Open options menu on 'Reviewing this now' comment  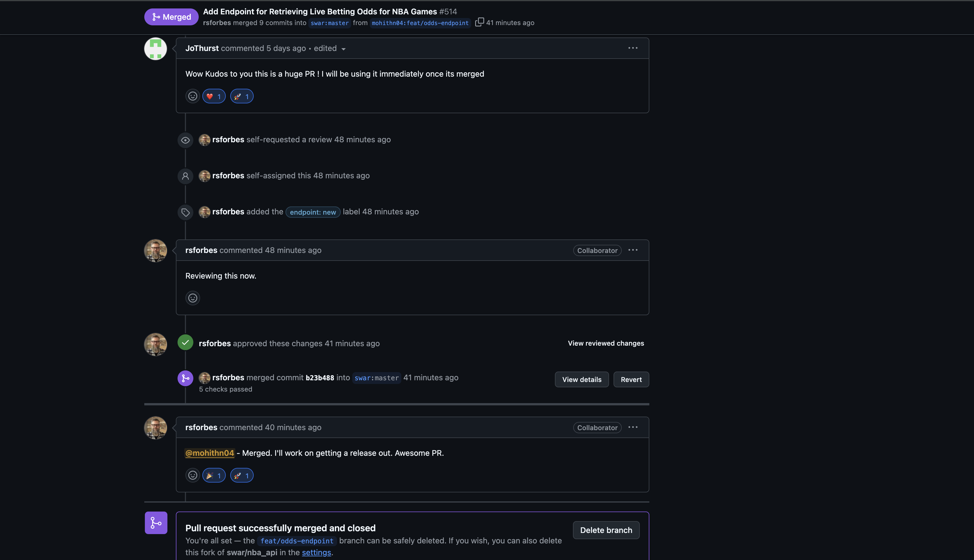[633, 250]
